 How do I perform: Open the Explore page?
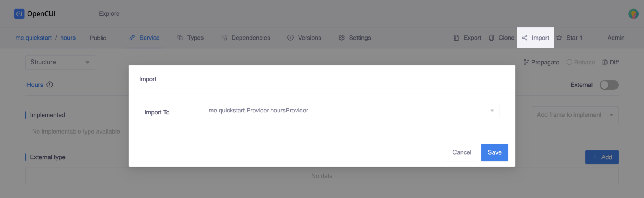tap(109, 14)
